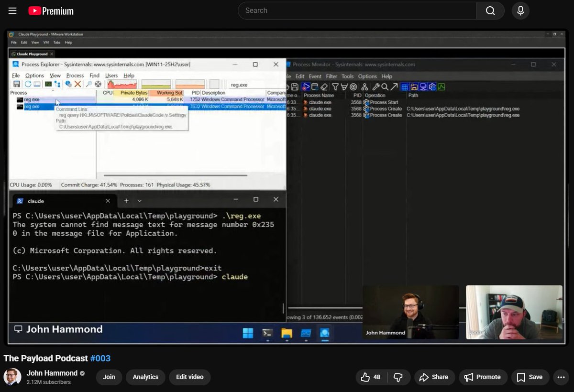Click John Hammond channel avatar
This screenshot has width=574, height=392.
click(x=12, y=377)
